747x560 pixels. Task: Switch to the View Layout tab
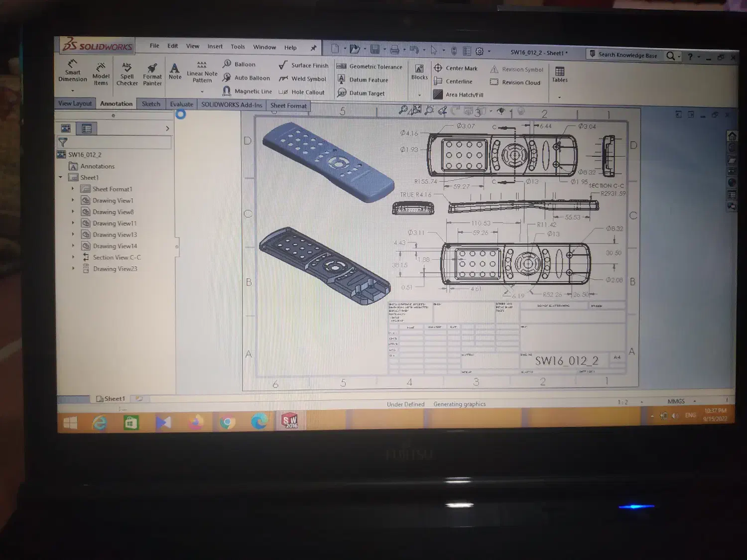tap(75, 104)
